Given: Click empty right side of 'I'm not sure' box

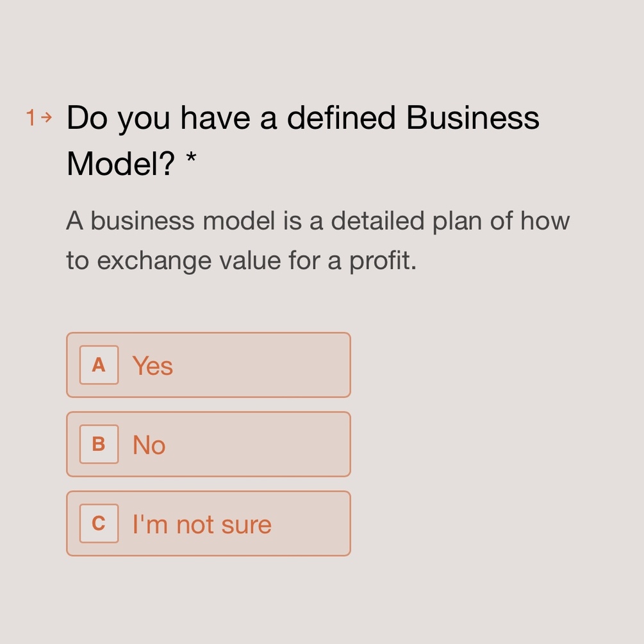Looking at the screenshot, I should [x=314, y=524].
